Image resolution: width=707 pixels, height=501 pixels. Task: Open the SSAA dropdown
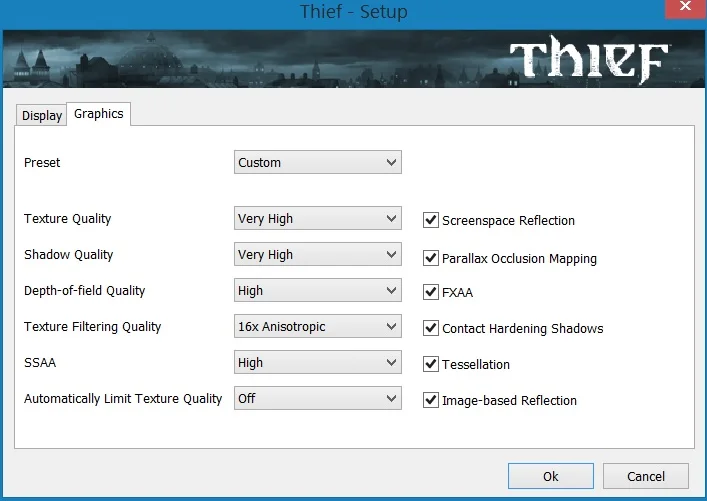pyautogui.click(x=317, y=363)
